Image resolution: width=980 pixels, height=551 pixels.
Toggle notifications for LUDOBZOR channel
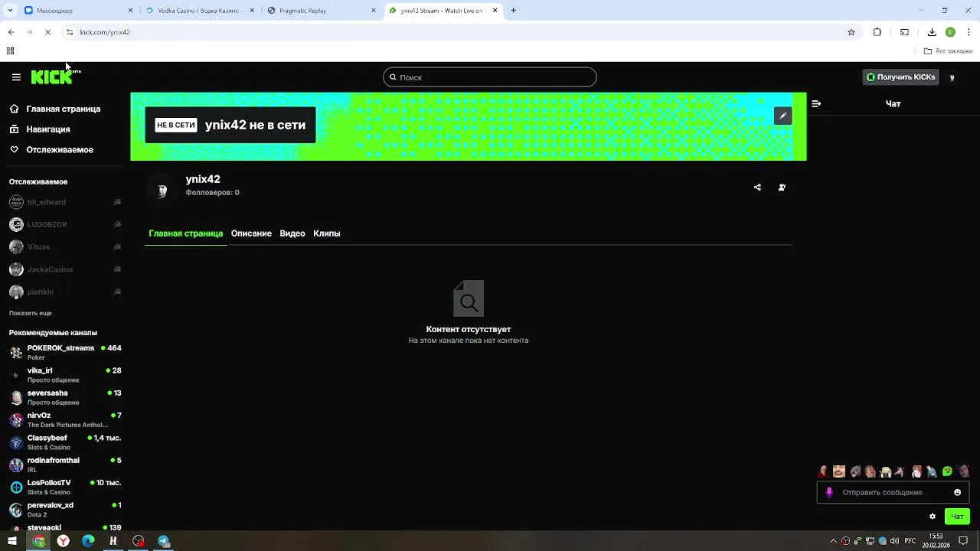pyautogui.click(x=117, y=224)
